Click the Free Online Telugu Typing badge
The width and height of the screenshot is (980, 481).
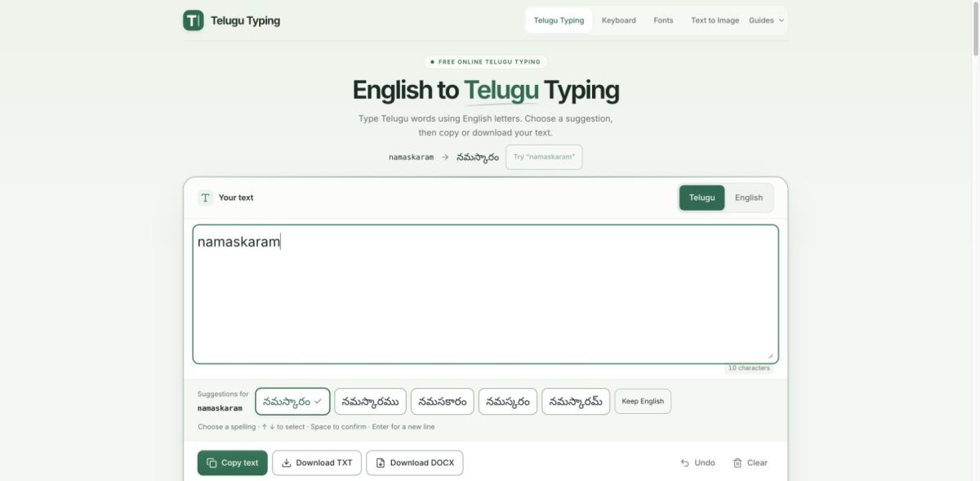tap(485, 62)
